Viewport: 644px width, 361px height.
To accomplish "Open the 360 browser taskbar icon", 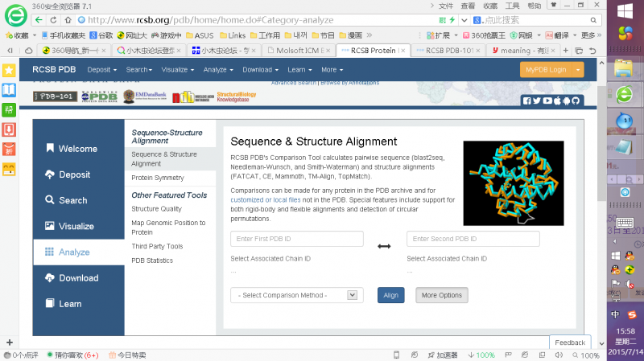I will tap(625, 95).
